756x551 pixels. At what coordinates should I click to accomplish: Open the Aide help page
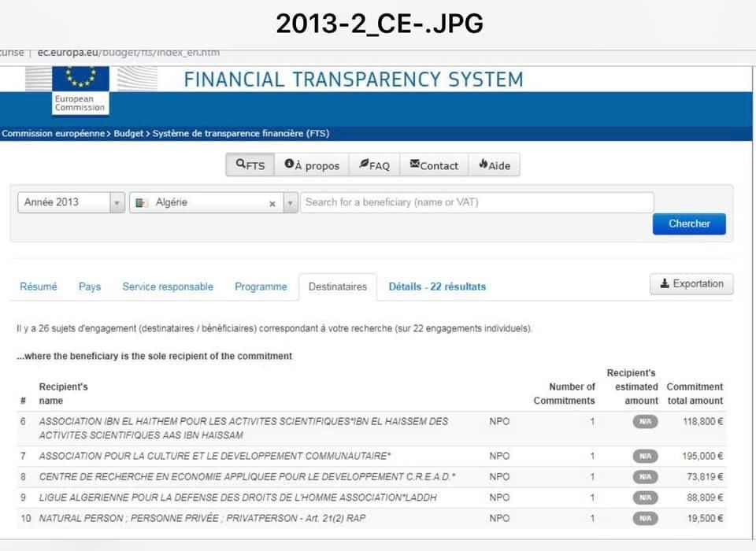(x=494, y=165)
